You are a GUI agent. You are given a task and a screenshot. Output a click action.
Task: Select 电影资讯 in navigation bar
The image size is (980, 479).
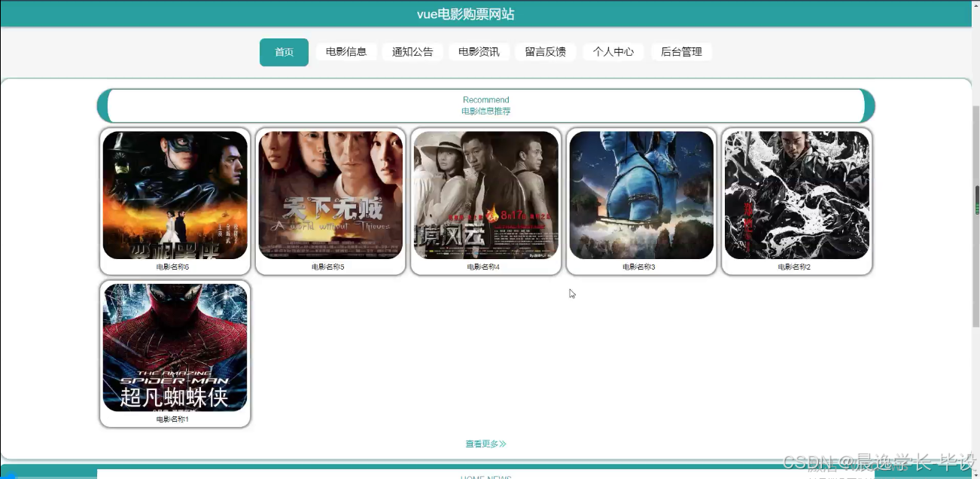click(x=479, y=52)
